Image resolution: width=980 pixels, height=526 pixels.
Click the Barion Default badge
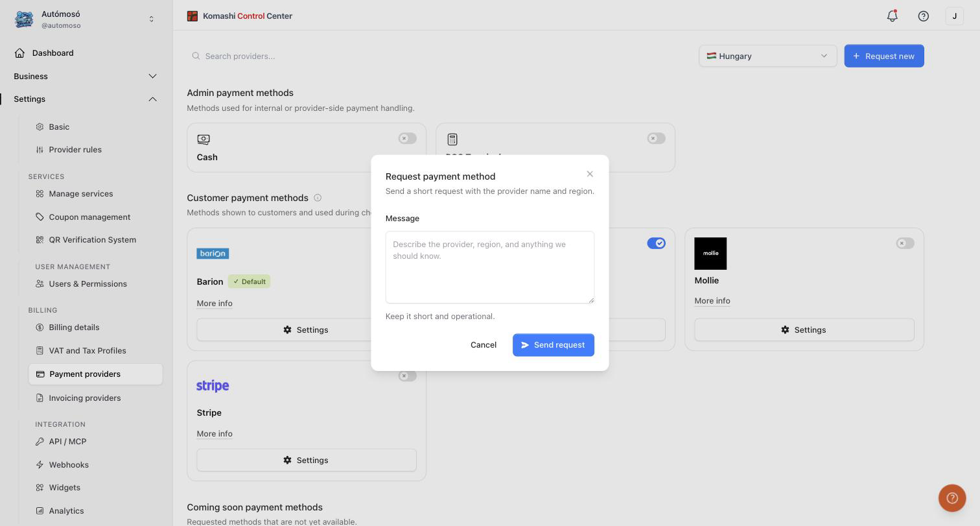[249, 281]
